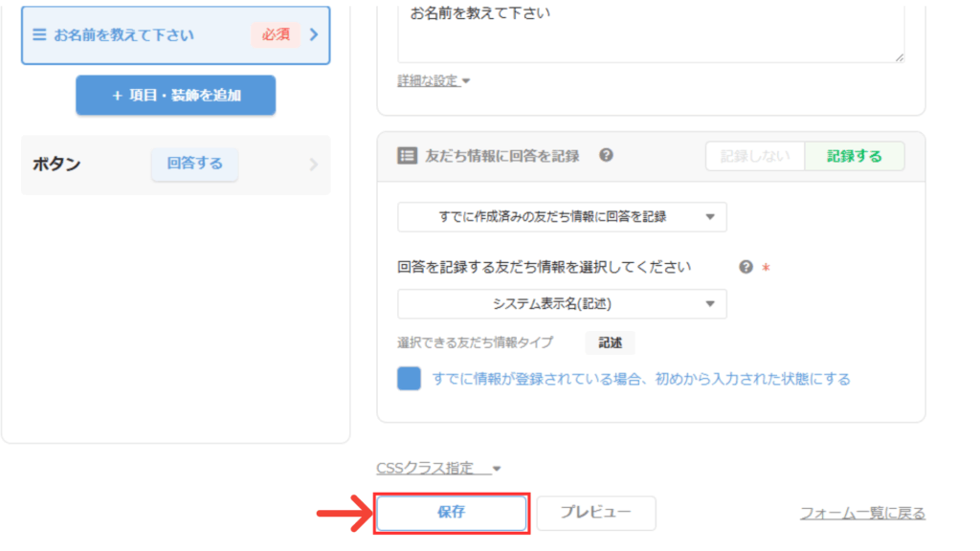
Task: Click the help icon next to 友だち情報に回答を記録
Action: click(606, 155)
